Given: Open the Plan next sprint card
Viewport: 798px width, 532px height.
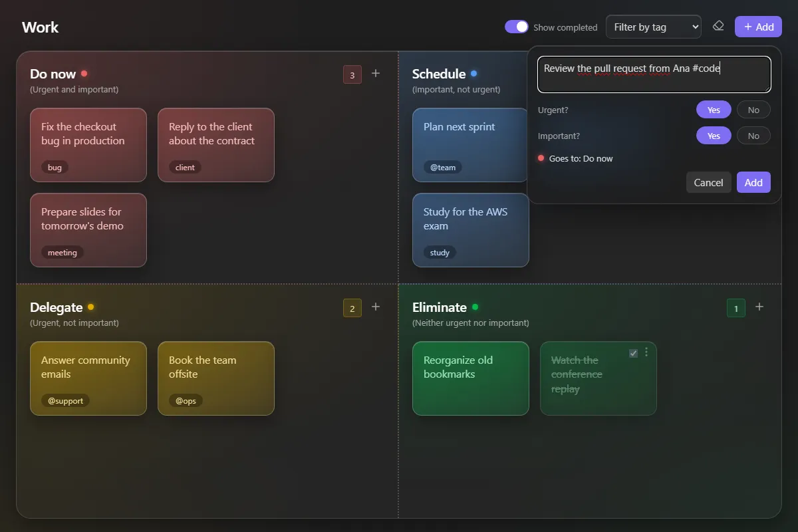Looking at the screenshot, I should click(471, 145).
